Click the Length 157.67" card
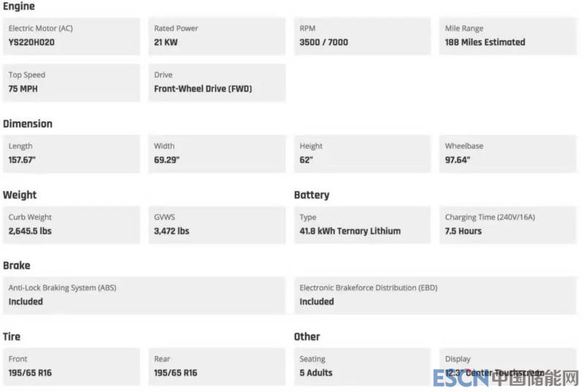Viewport: 585px width, 392px height. (71, 154)
